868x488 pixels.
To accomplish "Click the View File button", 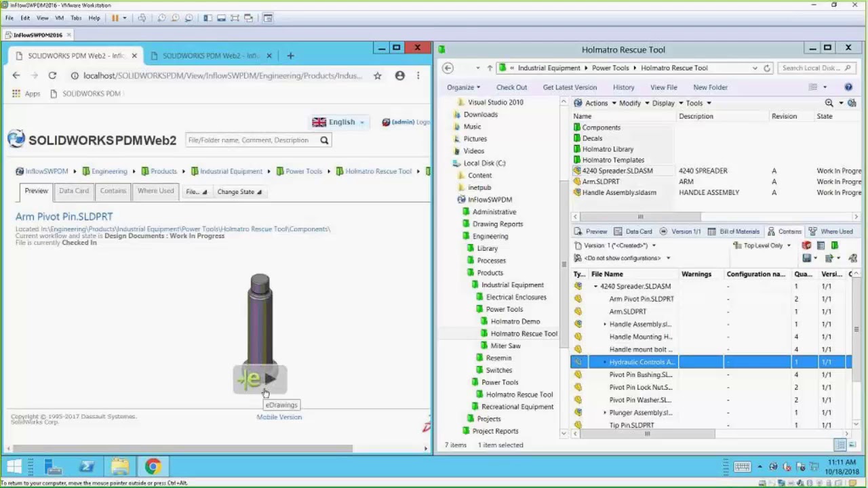I will [664, 87].
